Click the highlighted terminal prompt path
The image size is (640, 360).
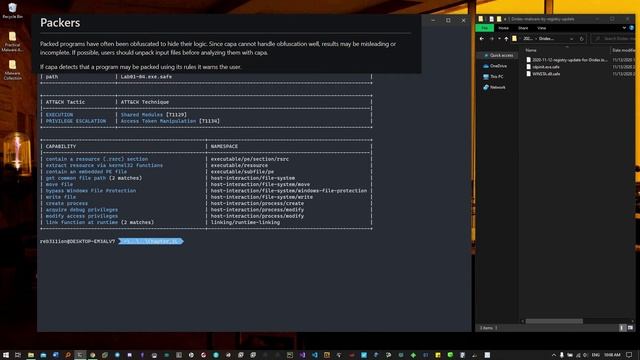click(151, 241)
